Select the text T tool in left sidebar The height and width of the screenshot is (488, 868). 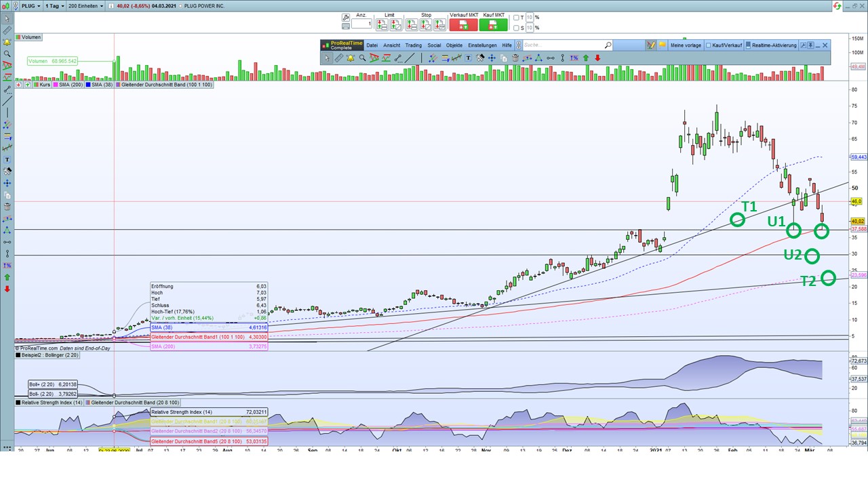pyautogui.click(x=7, y=160)
